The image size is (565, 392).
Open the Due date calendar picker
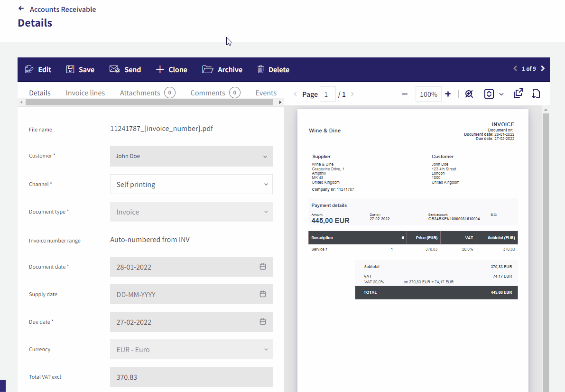263,322
